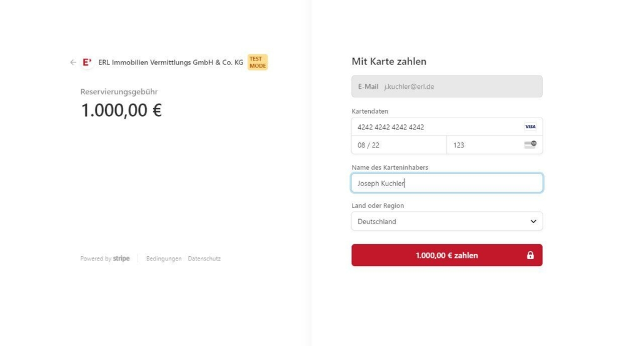The height and width of the screenshot is (346, 644).
Task: Open the Datenschutz link
Action: point(204,259)
